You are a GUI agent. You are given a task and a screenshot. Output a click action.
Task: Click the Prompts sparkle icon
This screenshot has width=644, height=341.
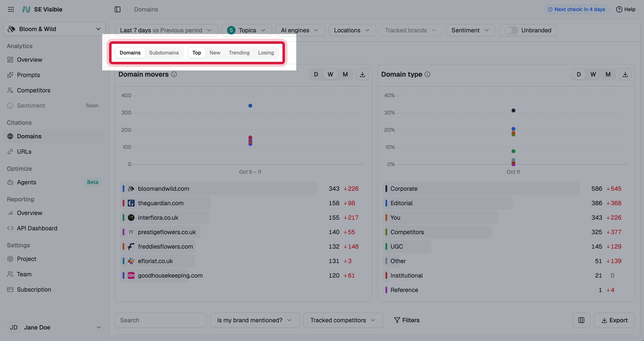coord(10,75)
